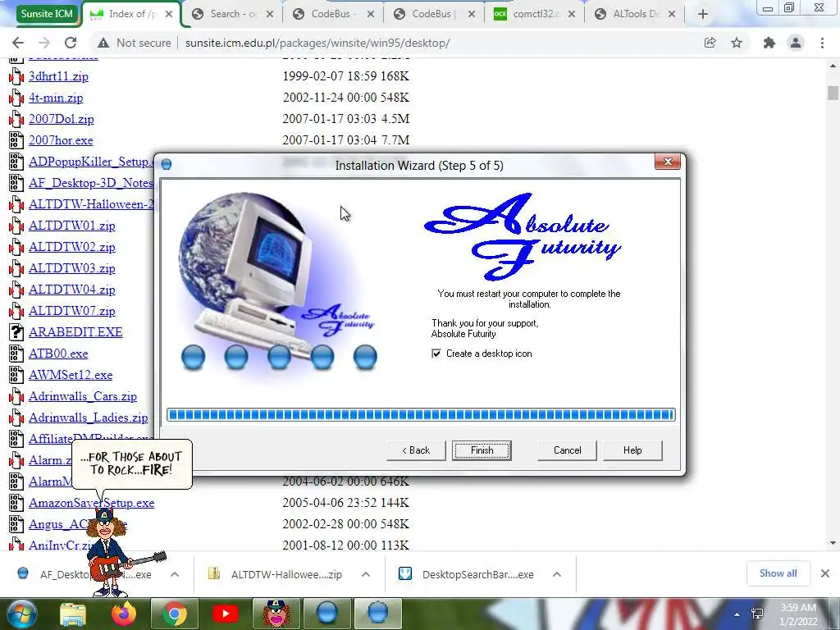Open ALTDTW01.zip link

[x=72, y=226]
